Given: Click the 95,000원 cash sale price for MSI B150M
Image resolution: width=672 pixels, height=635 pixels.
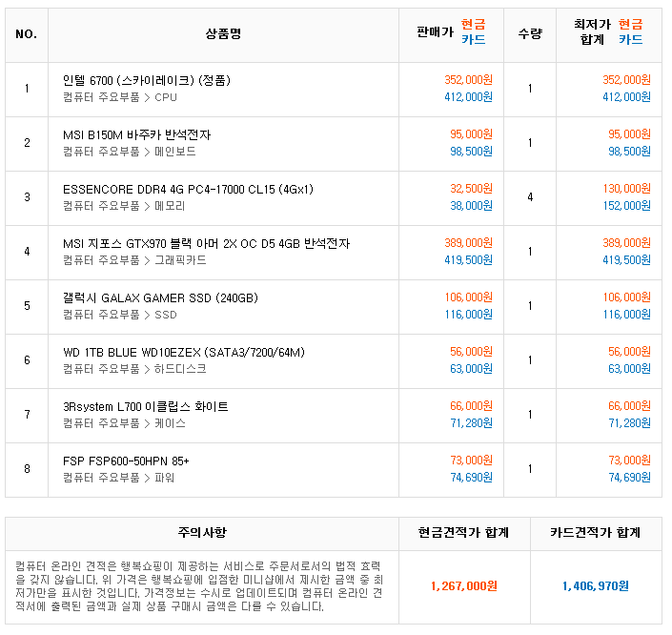Looking at the screenshot, I should click(471, 134).
